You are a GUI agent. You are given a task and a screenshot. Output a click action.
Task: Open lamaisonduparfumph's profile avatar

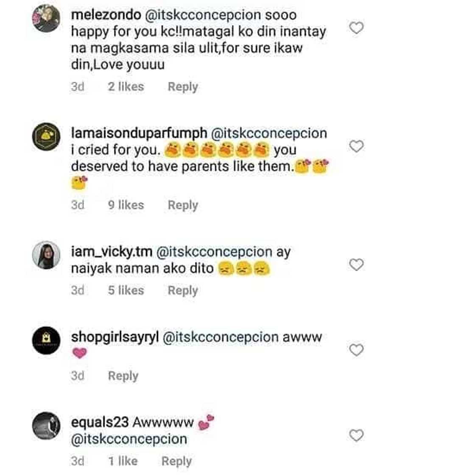tap(46, 137)
